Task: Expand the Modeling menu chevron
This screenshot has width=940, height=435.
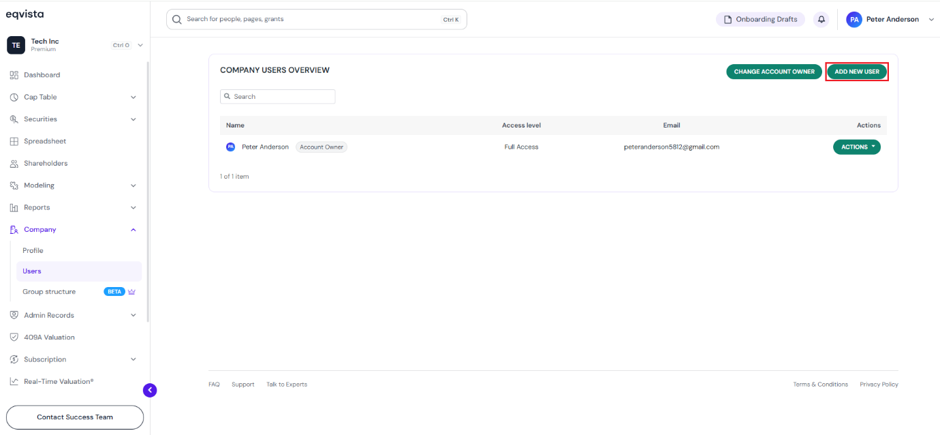Action: pyautogui.click(x=134, y=186)
